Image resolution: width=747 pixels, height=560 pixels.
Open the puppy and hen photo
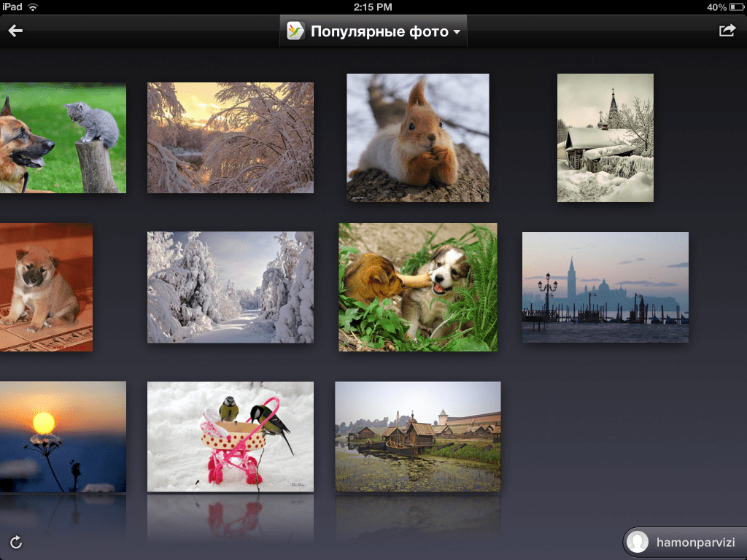point(417,287)
